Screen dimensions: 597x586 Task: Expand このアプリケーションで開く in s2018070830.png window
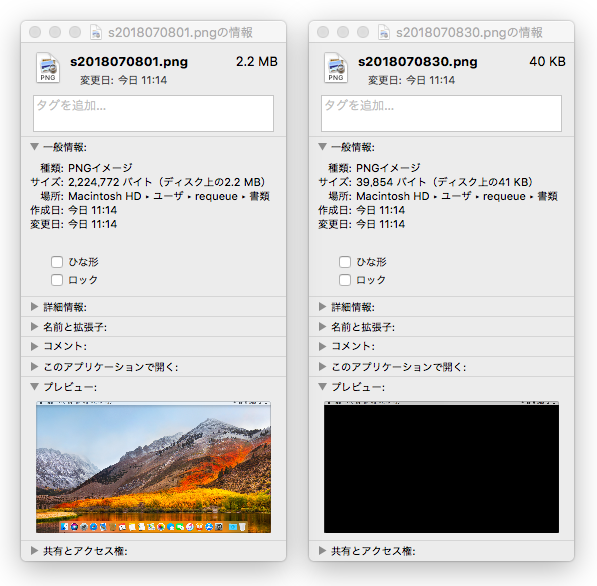(322, 366)
